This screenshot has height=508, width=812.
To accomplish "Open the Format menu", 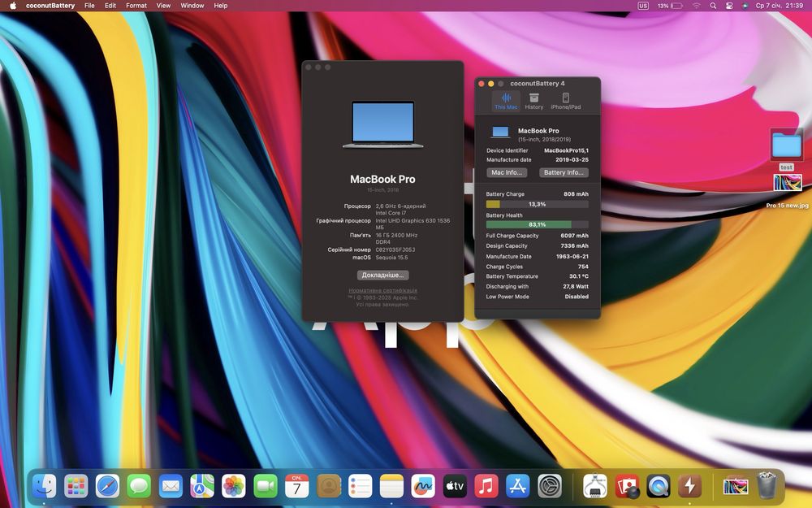I will coord(136,6).
